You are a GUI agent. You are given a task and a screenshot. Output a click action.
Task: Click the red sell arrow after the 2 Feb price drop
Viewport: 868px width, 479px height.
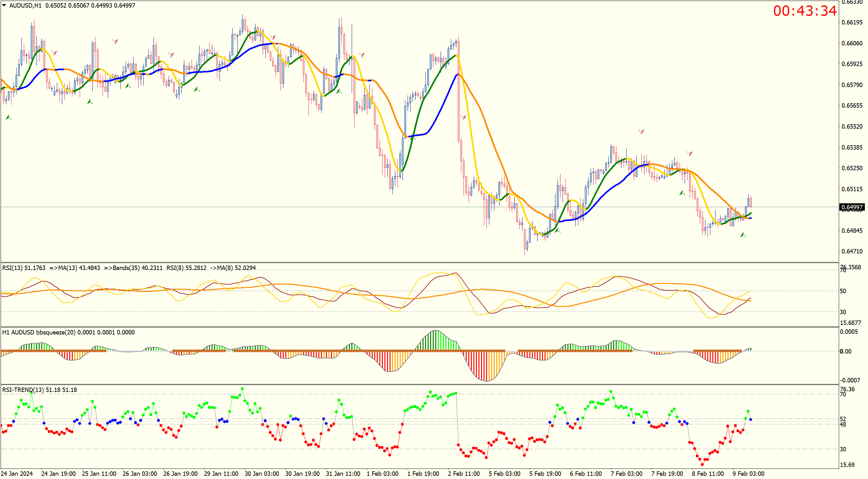pos(464,117)
